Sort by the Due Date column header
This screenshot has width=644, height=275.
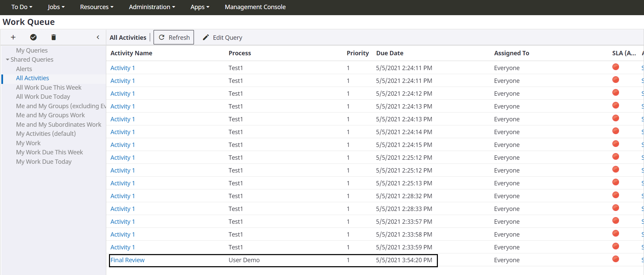390,53
